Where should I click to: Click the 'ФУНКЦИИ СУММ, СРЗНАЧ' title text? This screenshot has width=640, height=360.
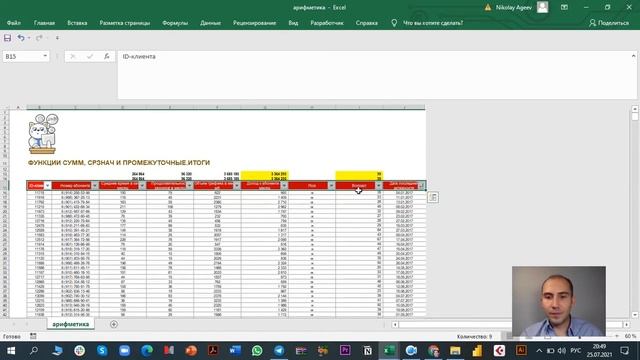coord(119,162)
